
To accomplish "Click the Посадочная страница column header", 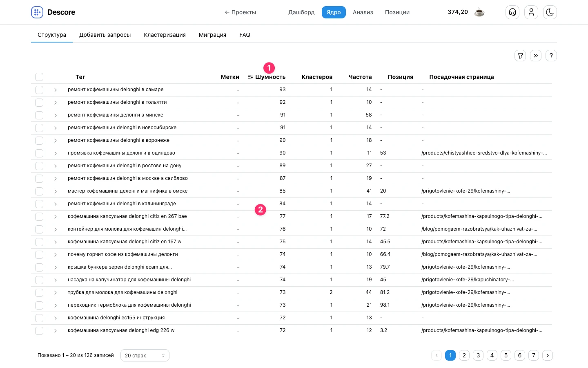I will click(461, 77).
